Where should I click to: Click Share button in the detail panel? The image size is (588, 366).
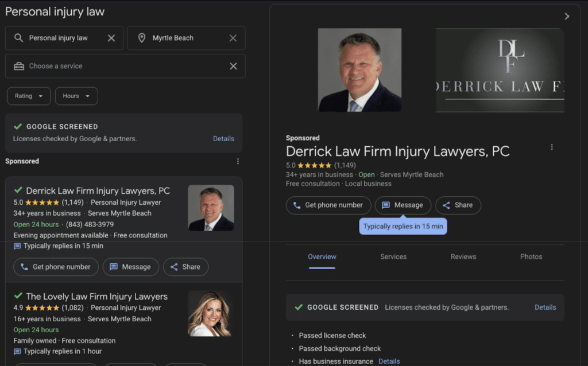tap(458, 205)
